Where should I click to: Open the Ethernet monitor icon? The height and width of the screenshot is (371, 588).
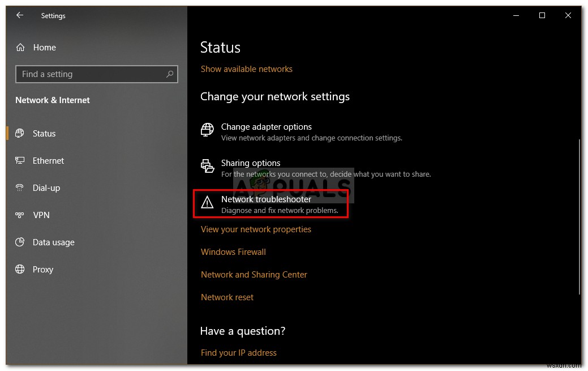click(20, 161)
